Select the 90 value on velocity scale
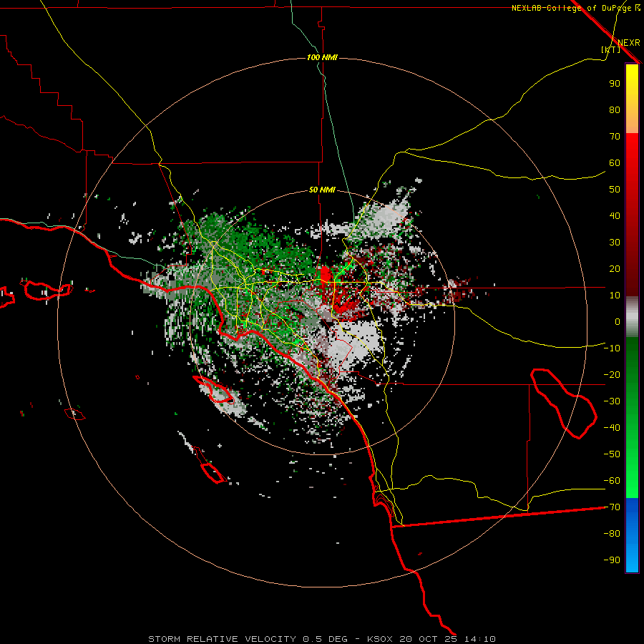The image size is (644, 644). [x=615, y=84]
